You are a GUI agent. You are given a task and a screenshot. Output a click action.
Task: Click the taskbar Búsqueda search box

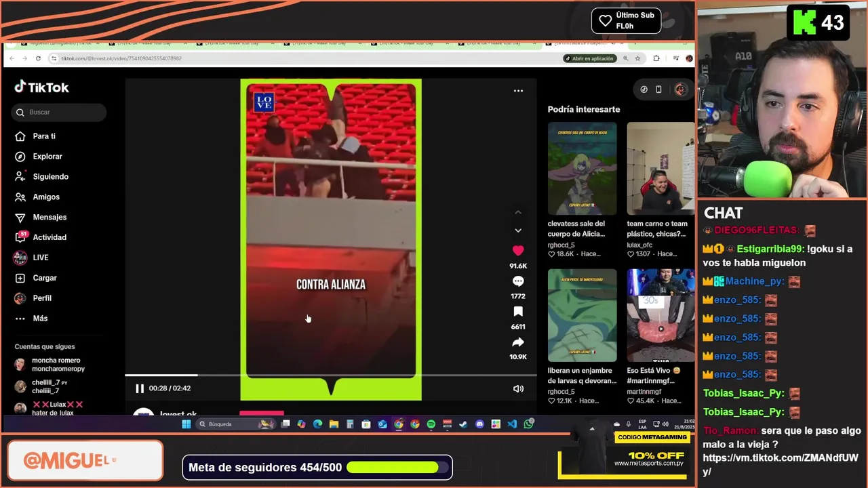(x=235, y=424)
